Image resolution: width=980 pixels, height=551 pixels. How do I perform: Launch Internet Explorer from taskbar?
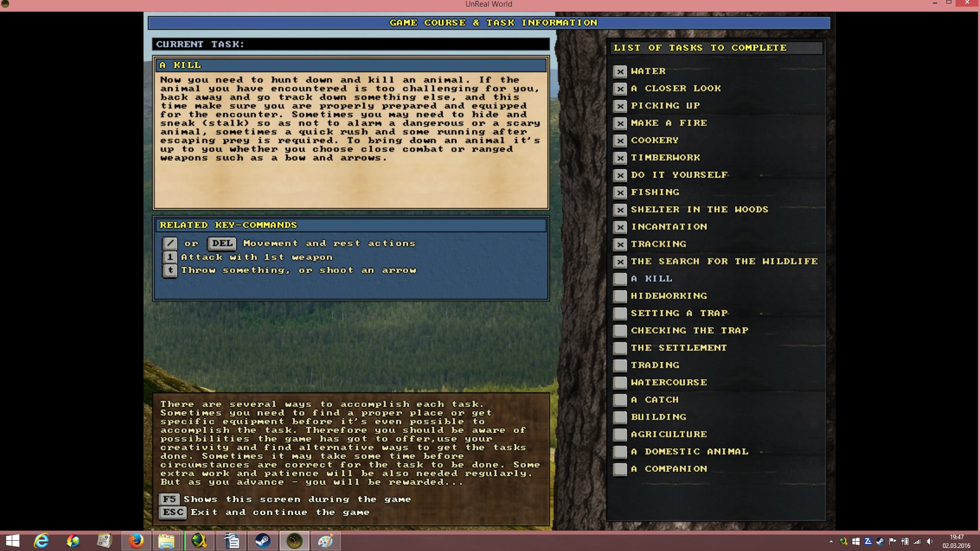(41, 541)
